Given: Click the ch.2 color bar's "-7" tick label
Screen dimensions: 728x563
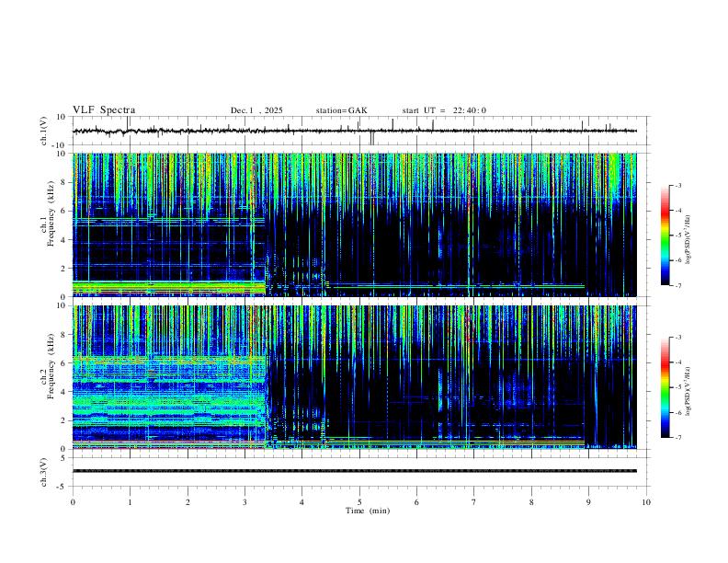Looking at the screenshot, I should click(677, 437).
